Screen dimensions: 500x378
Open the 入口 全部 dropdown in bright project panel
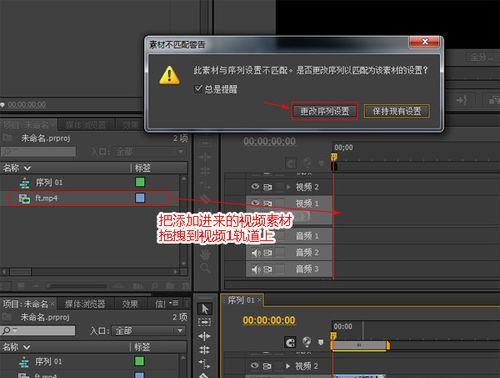[149, 331]
